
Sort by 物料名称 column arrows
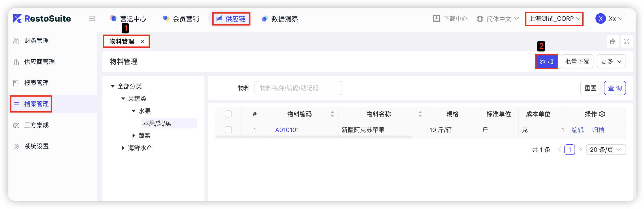pyautogui.click(x=420, y=114)
